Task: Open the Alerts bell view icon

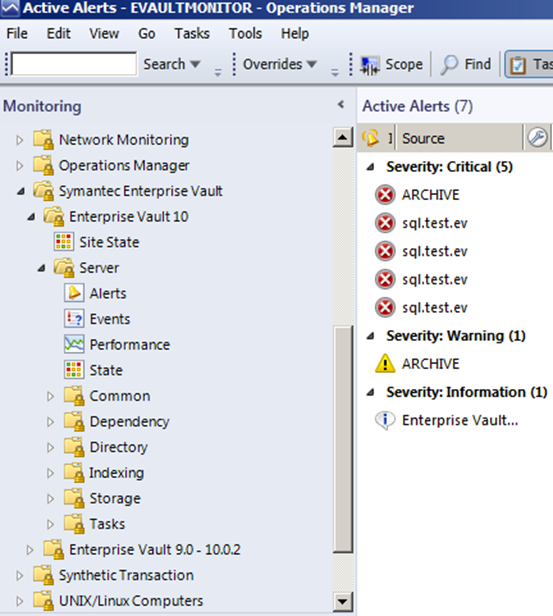Action: pos(74,293)
